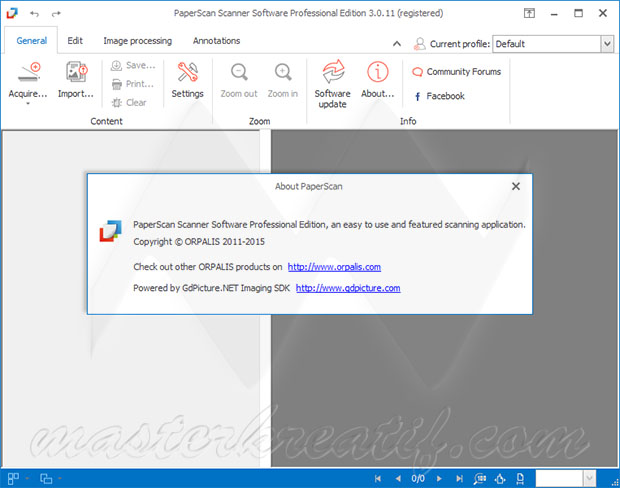Open the Annotations tab

(216, 41)
